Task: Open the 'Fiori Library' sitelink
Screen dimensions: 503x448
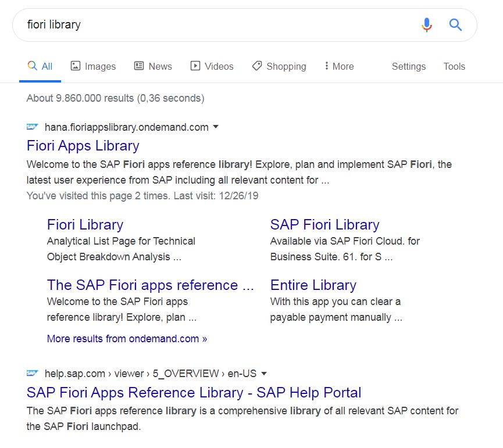Action: [85, 225]
